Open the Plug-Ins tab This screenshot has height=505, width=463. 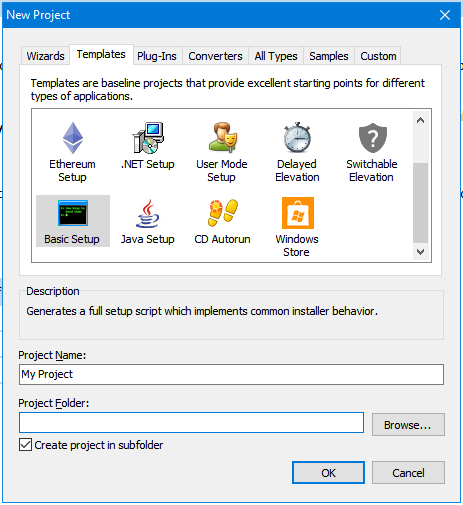click(157, 56)
